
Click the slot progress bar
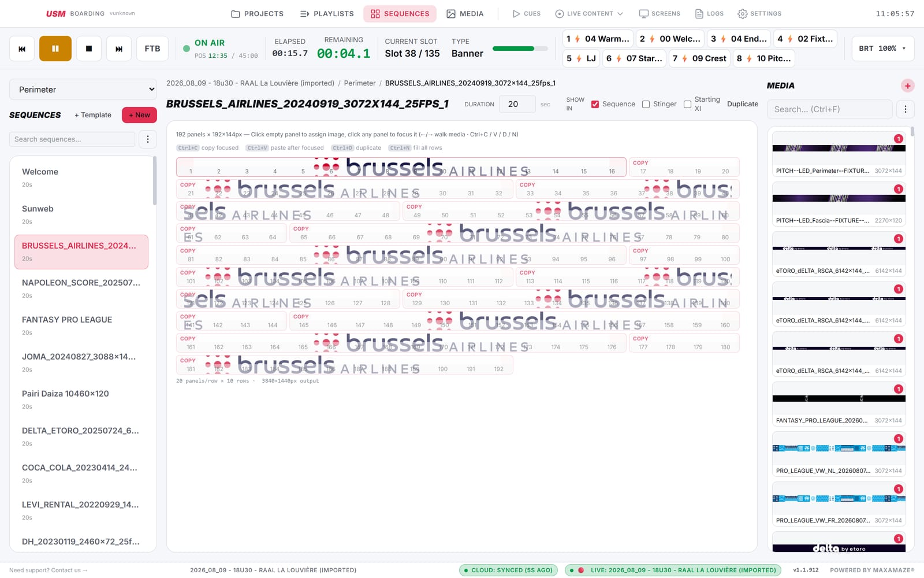click(520, 49)
